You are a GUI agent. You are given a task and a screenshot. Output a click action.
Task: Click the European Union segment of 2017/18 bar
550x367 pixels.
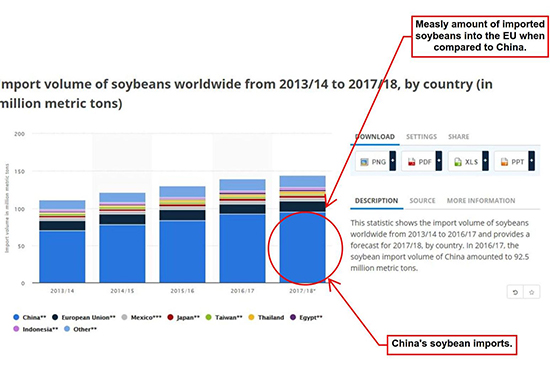coord(302,207)
